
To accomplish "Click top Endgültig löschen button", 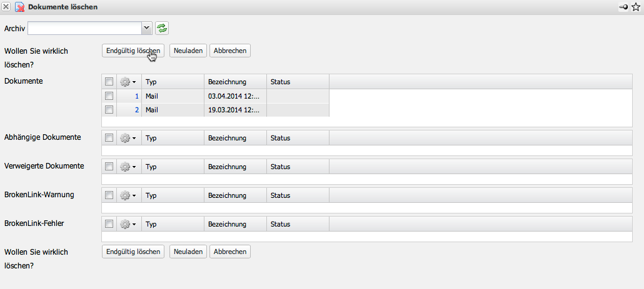I will (x=133, y=51).
